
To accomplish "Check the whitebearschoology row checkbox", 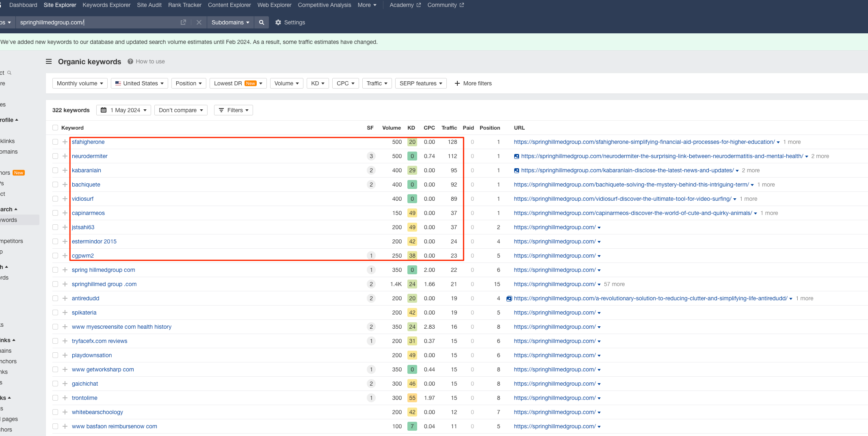I will pyautogui.click(x=55, y=412).
